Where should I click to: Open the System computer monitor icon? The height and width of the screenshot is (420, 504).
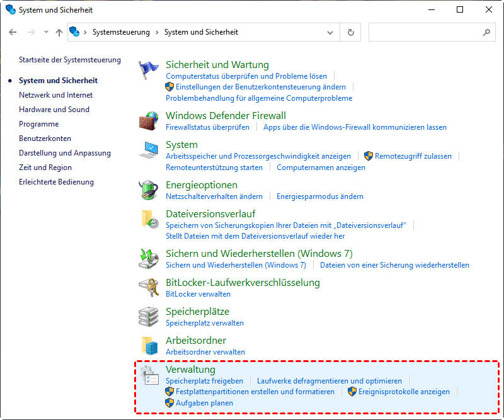point(149,150)
